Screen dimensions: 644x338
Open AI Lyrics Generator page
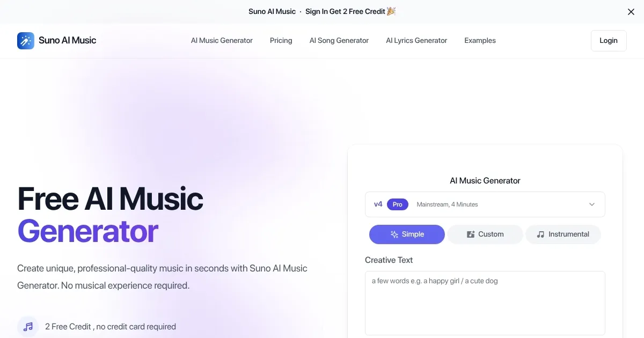coord(416,41)
